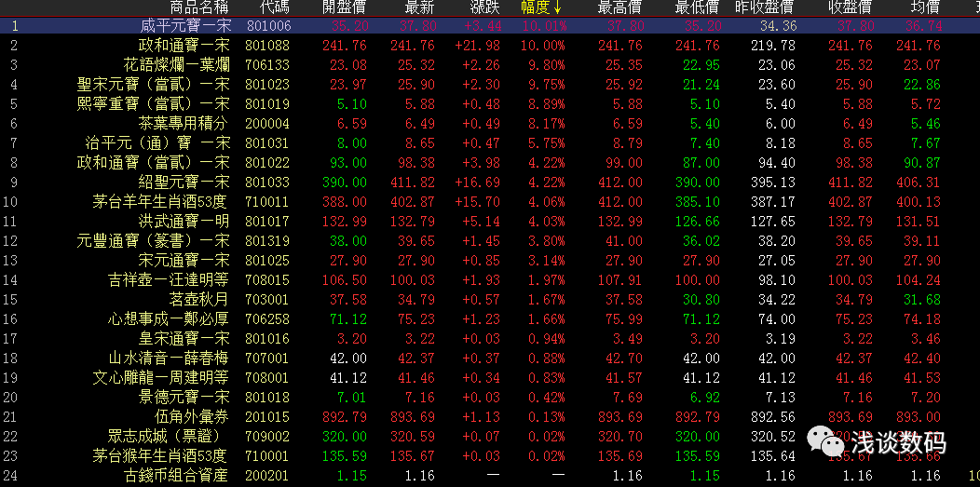Select the row 山水清音一薛春梅
980x487 pixels.
(490, 358)
